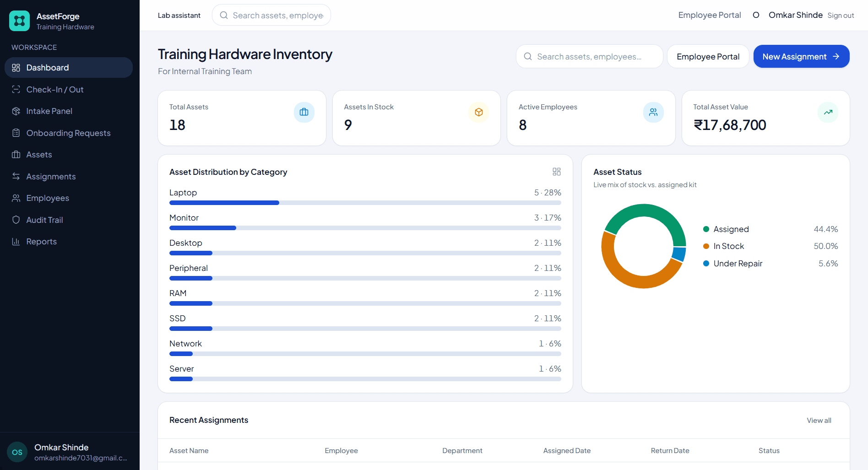Start a New Assignment

(802, 56)
